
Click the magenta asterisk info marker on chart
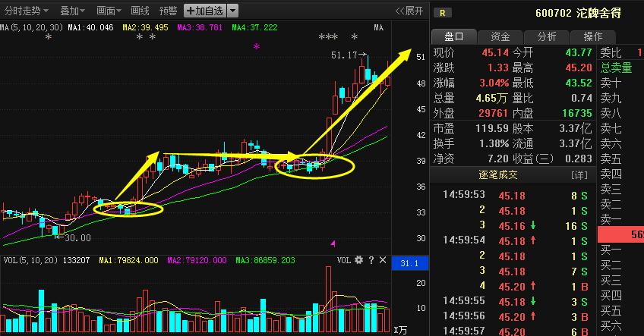tap(256, 46)
